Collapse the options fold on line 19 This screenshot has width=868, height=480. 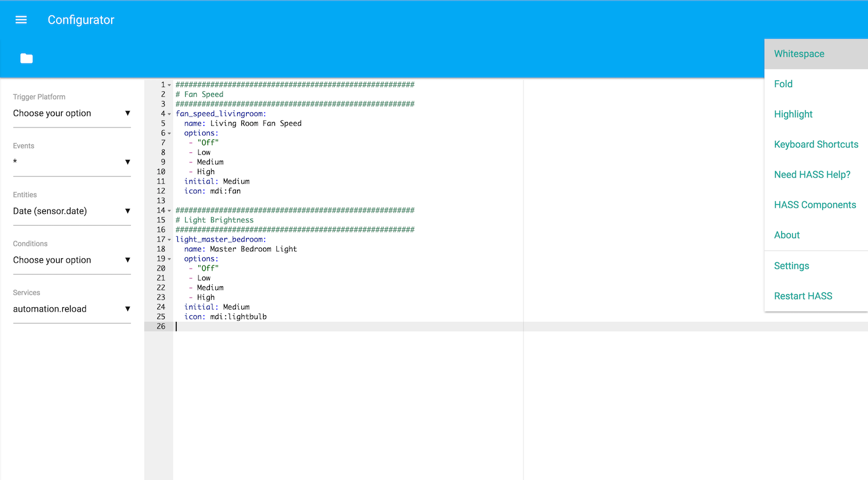(x=169, y=259)
